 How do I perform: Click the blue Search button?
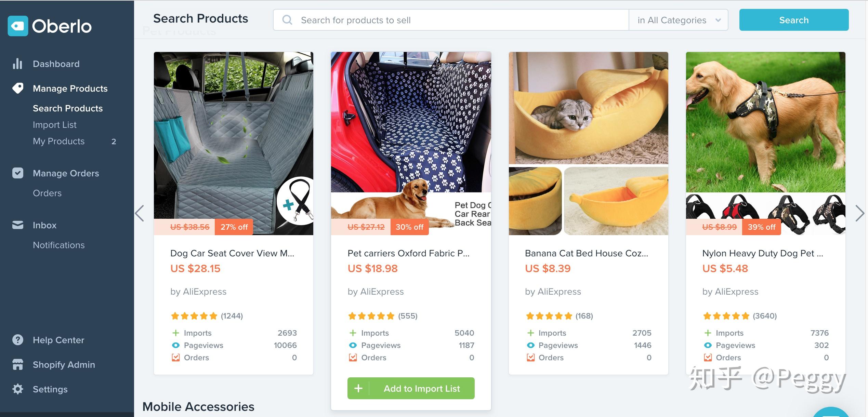[794, 20]
